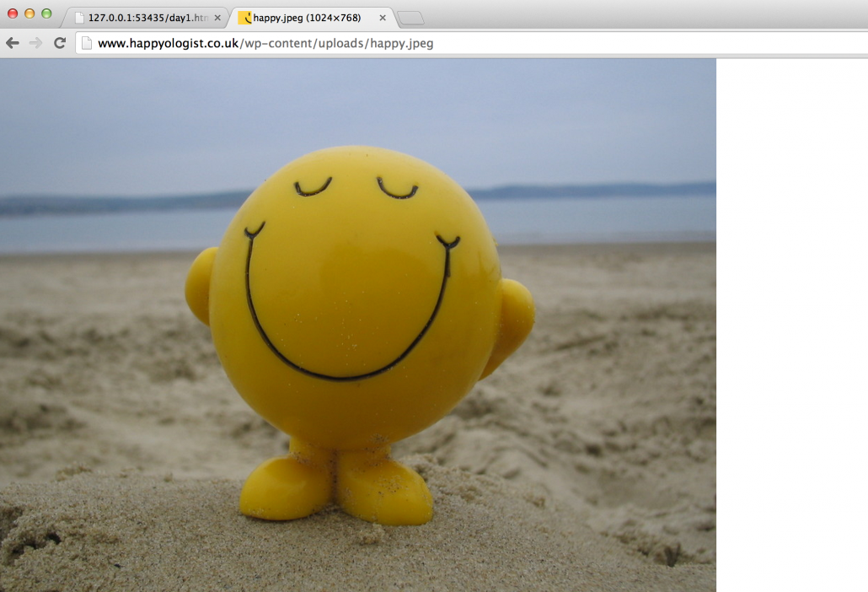Close the browser window with red button
The width and height of the screenshot is (868, 592).
[x=13, y=13]
